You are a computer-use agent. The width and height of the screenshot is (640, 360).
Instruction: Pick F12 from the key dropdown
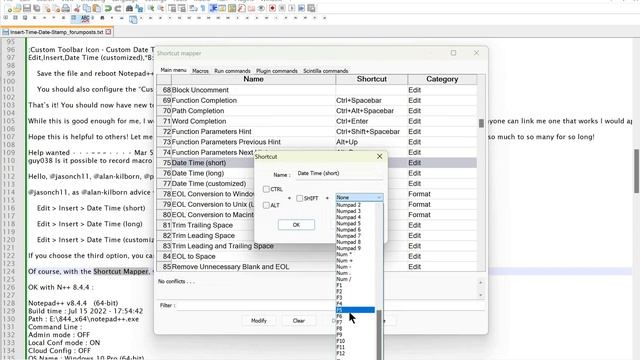click(355, 353)
